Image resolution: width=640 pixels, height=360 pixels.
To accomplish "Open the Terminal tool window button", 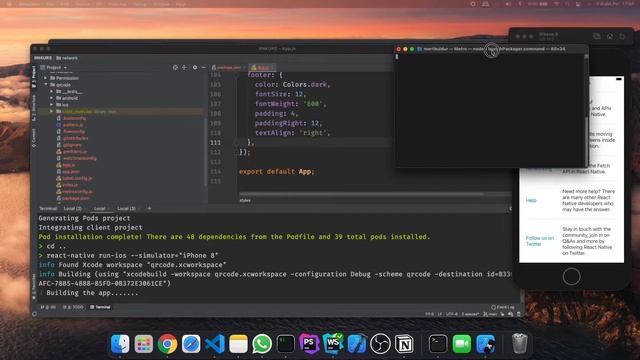I will coord(100,307).
